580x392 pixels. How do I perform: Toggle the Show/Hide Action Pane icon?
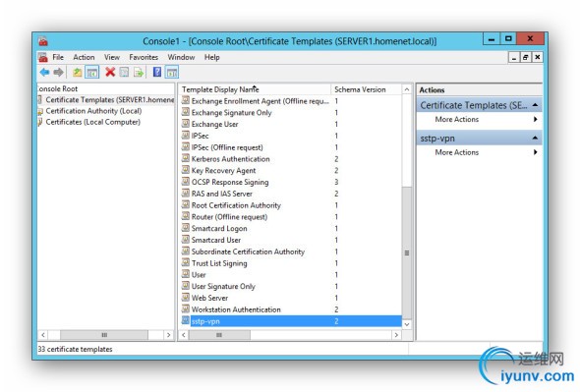click(172, 72)
